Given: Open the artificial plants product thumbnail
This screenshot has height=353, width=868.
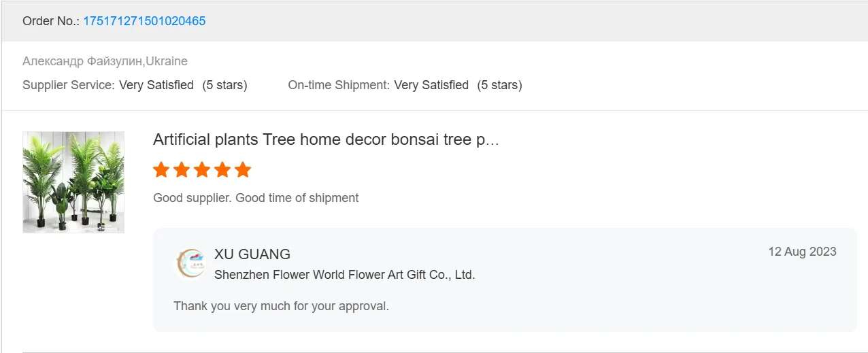Looking at the screenshot, I should [x=73, y=182].
